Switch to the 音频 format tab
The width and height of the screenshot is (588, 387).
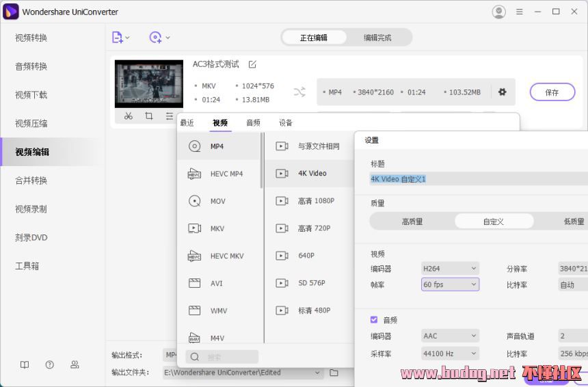click(253, 123)
